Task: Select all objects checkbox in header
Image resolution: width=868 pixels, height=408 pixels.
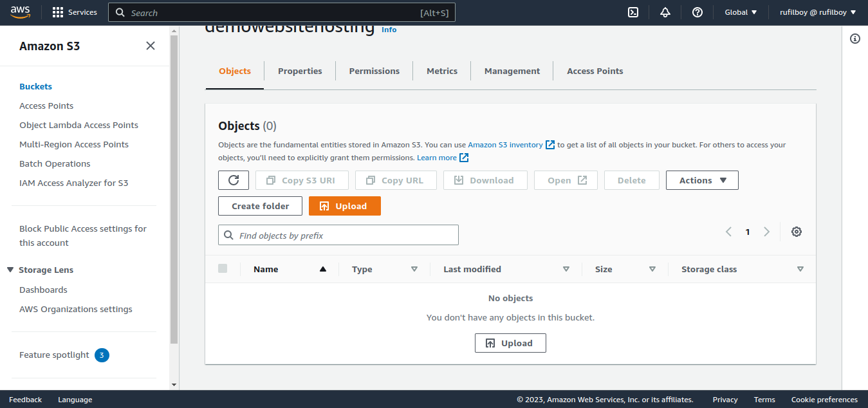Action: tap(223, 268)
